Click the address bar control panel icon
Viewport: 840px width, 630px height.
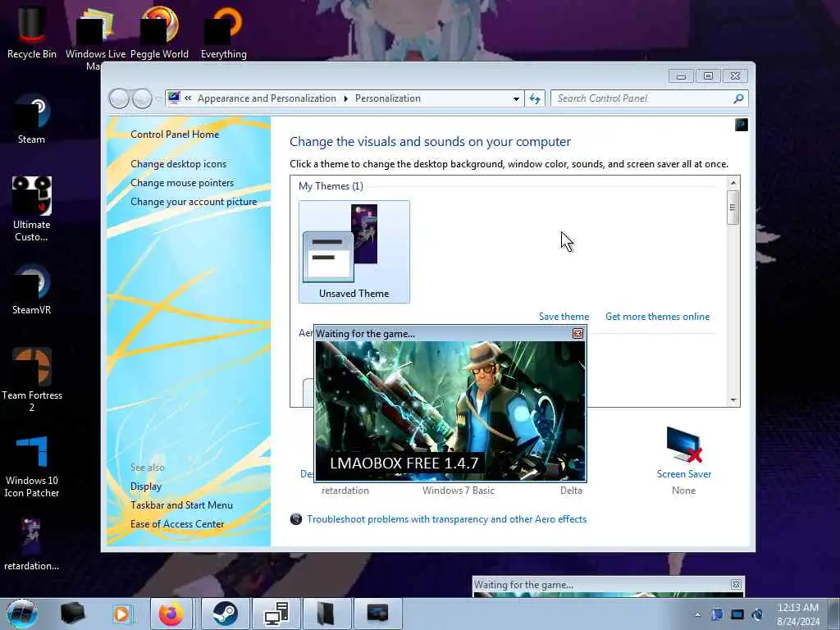(174, 98)
